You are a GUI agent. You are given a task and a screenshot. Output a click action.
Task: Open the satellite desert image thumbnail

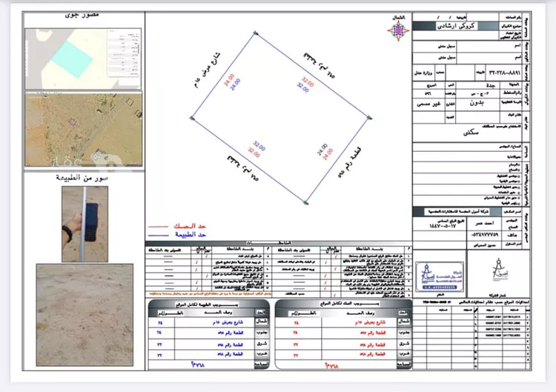tap(84, 130)
